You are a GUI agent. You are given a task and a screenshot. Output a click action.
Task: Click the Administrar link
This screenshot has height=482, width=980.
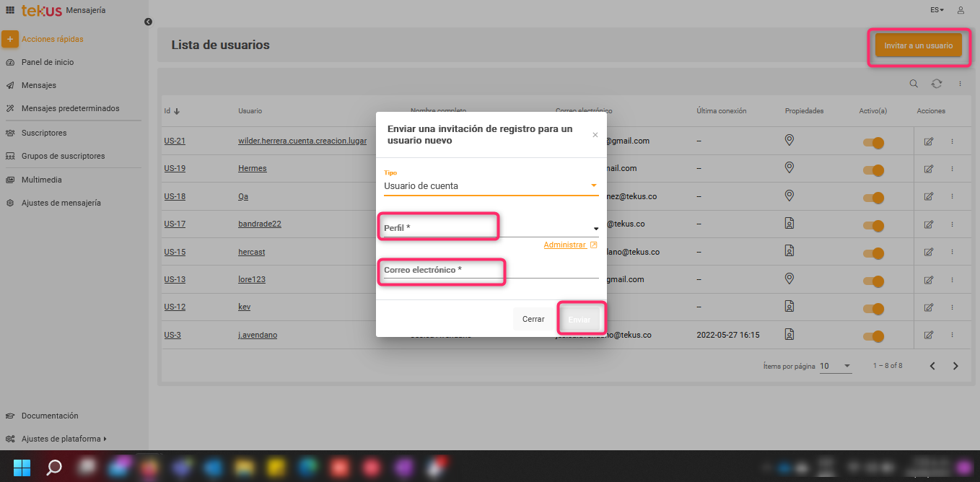pyautogui.click(x=565, y=245)
